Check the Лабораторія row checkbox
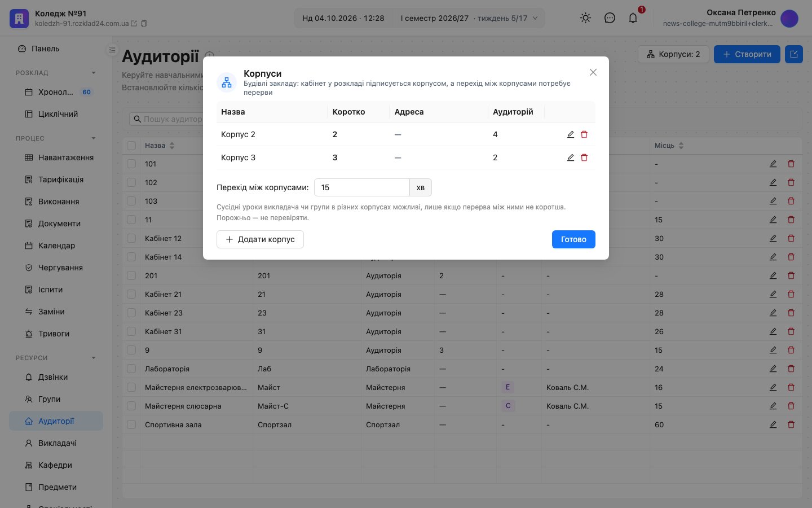The image size is (812, 508). 131,369
